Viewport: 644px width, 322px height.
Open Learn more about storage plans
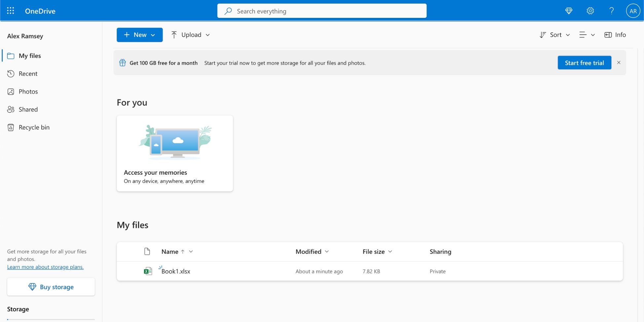tap(45, 267)
